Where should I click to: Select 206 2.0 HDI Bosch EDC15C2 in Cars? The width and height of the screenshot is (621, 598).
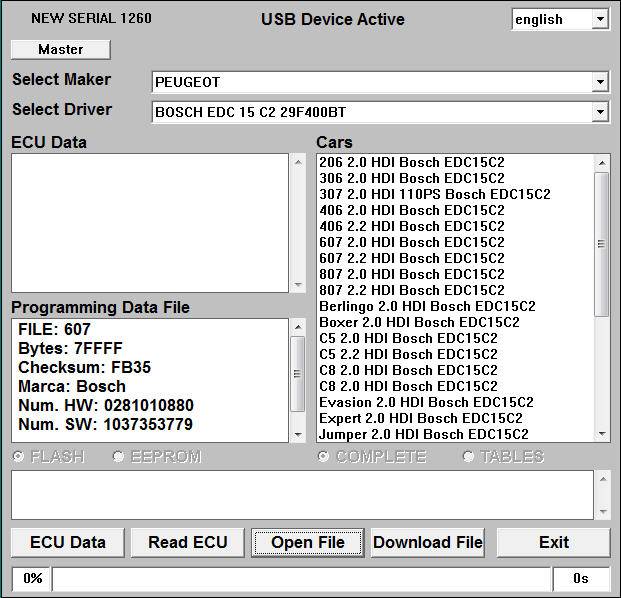point(411,162)
